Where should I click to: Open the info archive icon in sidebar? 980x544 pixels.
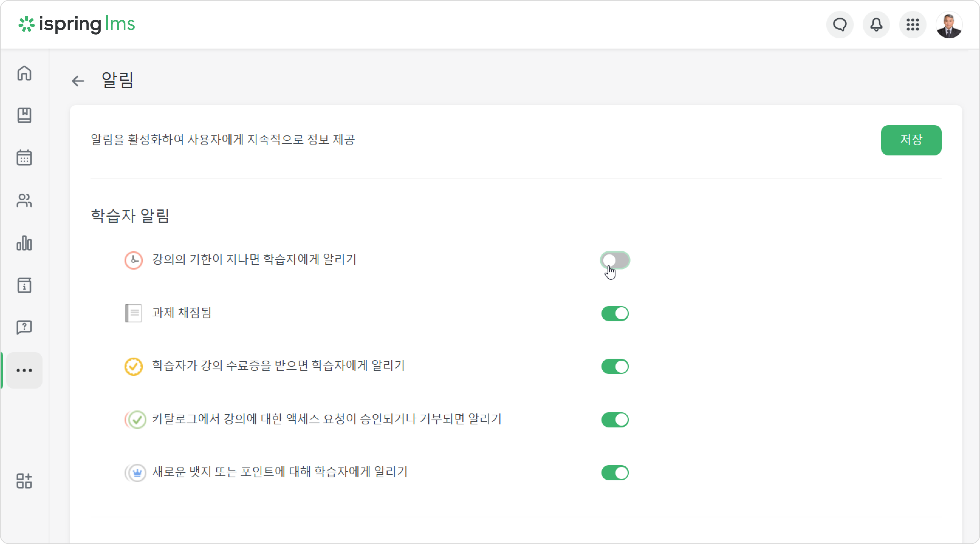point(24,285)
